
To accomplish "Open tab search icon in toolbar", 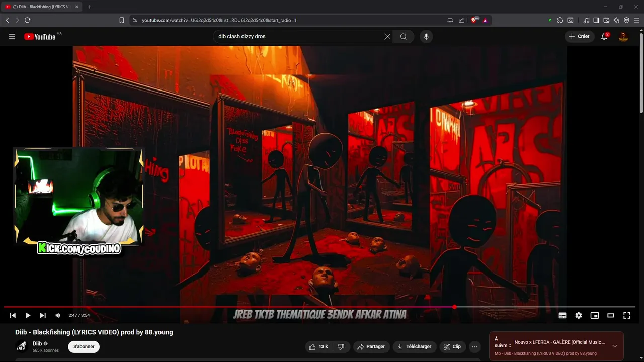I will point(570,20).
